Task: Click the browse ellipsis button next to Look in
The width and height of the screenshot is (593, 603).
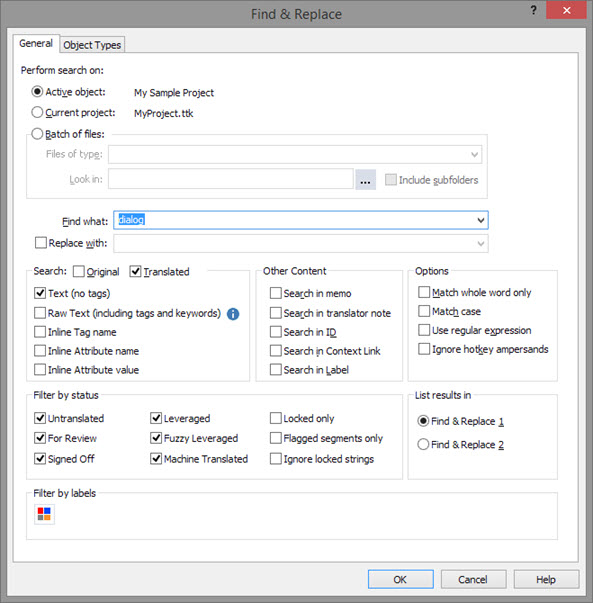Action: pos(365,180)
